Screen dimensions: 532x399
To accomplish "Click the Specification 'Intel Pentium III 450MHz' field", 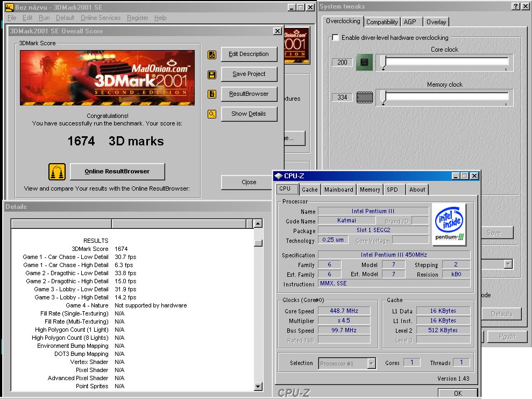I will click(x=394, y=255).
